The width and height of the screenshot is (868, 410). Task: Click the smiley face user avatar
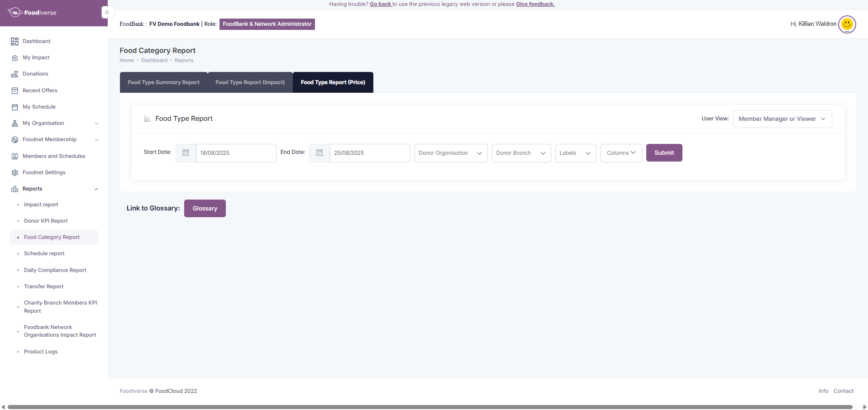coord(847,24)
